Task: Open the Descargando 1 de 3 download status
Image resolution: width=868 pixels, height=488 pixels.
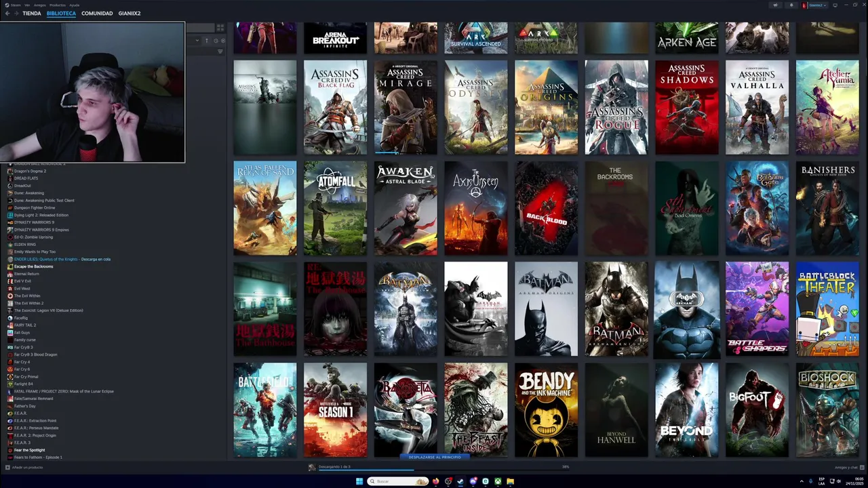Action: click(334, 467)
